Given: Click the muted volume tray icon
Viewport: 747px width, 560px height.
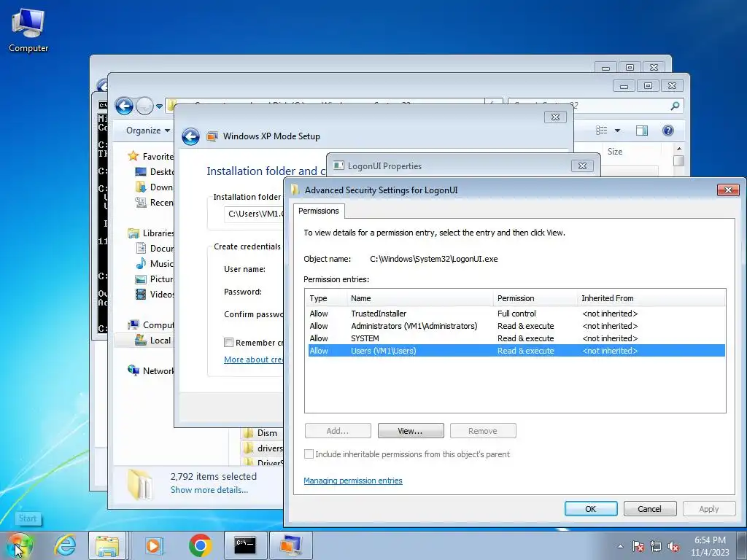Looking at the screenshot, I should click(x=673, y=546).
